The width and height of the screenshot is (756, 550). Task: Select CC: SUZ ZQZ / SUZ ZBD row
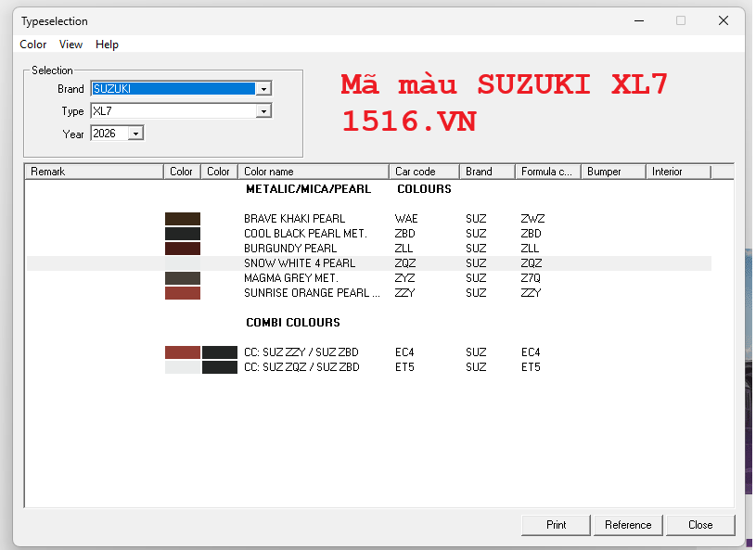point(301,367)
